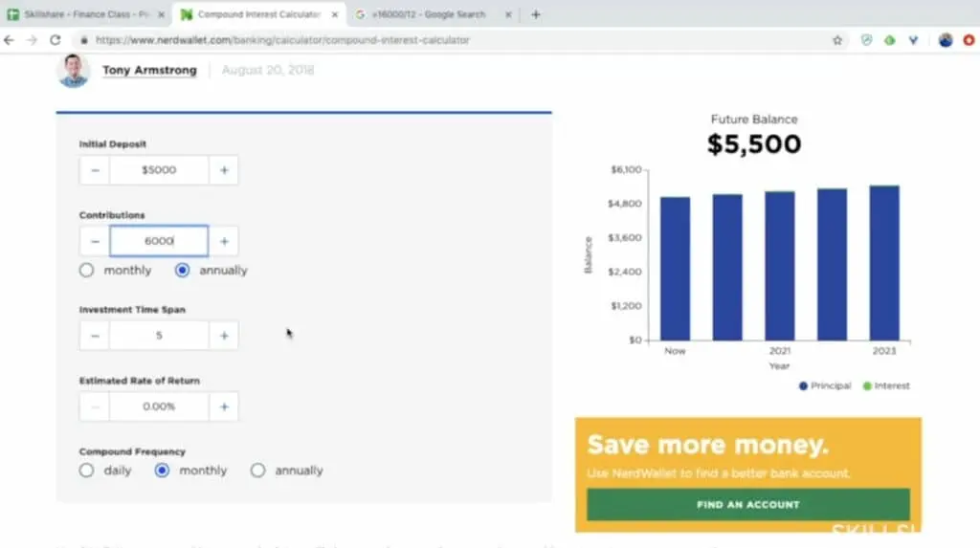Click the Save more money heading
The width and height of the screenshot is (980, 548).
point(707,445)
